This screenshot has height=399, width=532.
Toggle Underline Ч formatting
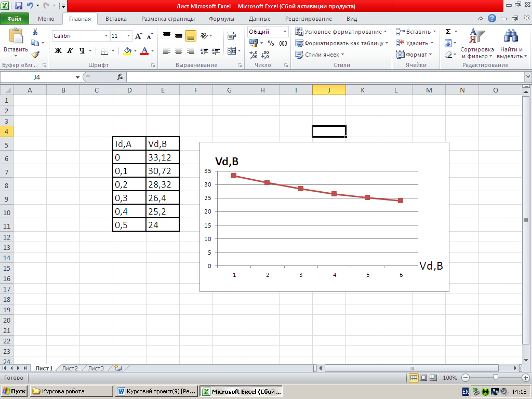click(82, 51)
